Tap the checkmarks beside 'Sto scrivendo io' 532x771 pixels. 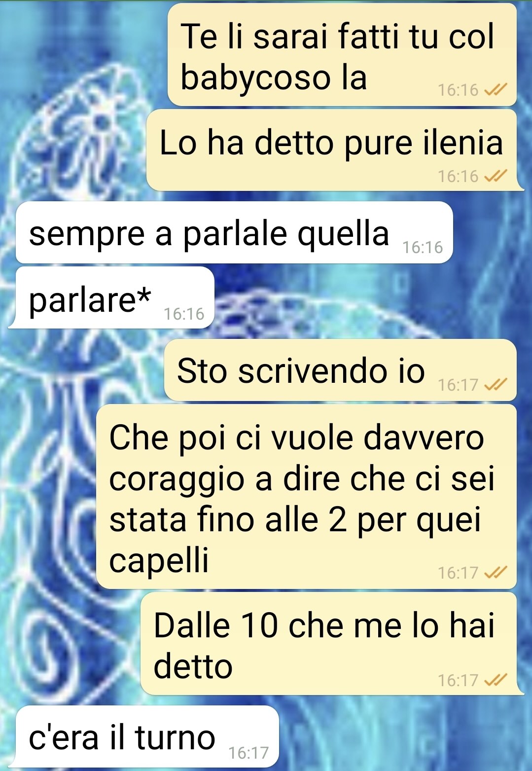[x=496, y=384]
